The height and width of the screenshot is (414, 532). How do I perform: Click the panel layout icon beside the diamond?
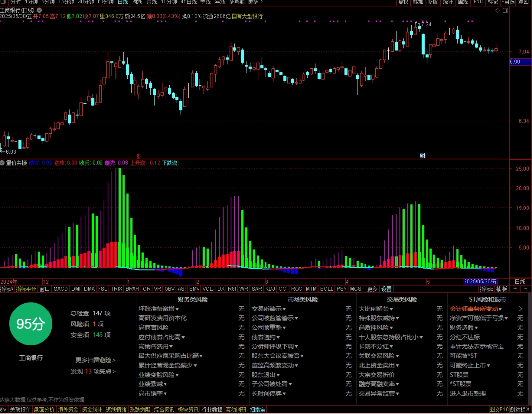tap(505, 10)
